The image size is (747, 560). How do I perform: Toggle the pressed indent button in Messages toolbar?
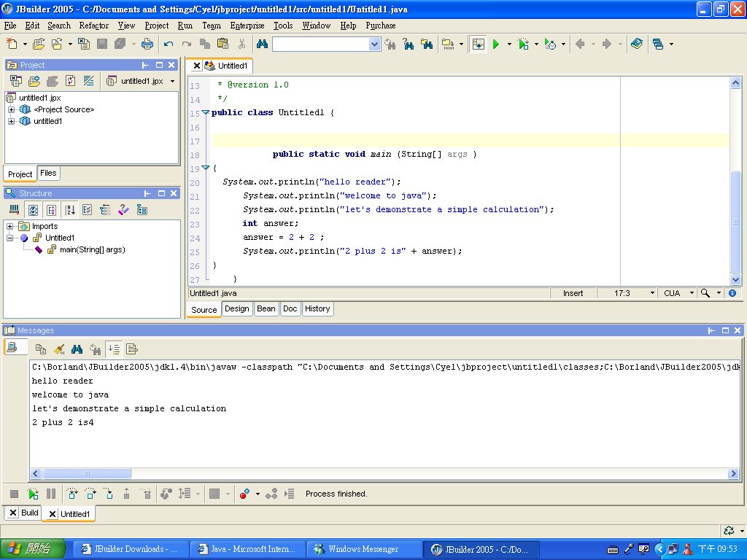[114, 349]
